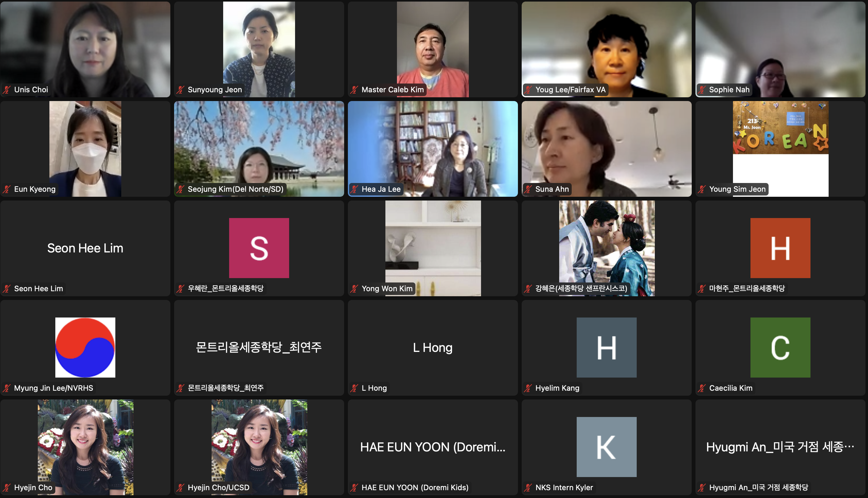
Task: Click muted mic icon next to L Hong label
Action: click(x=354, y=388)
